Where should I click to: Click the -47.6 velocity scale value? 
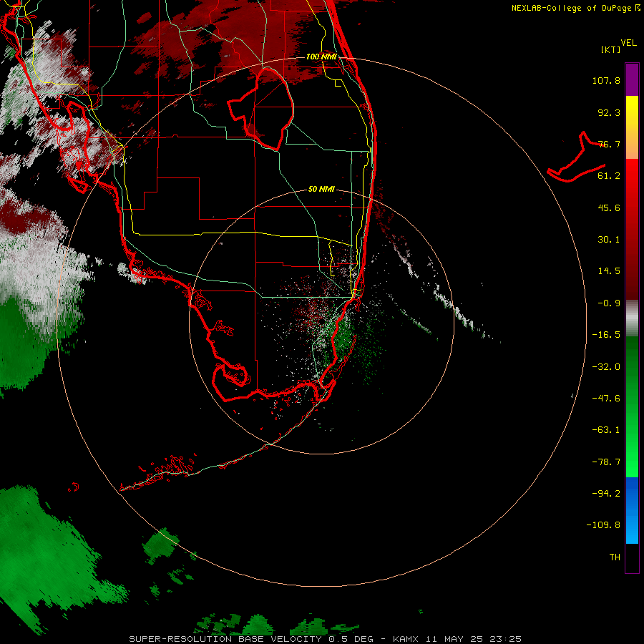point(606,399)
